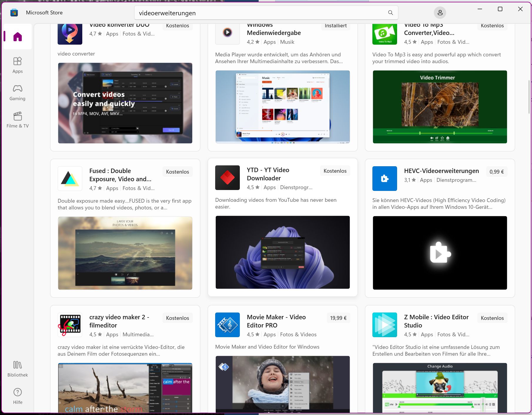The image size is (532, 415).
Task: Open the YTD Downloader purple bloom screenshot
Action: (283, 252)
